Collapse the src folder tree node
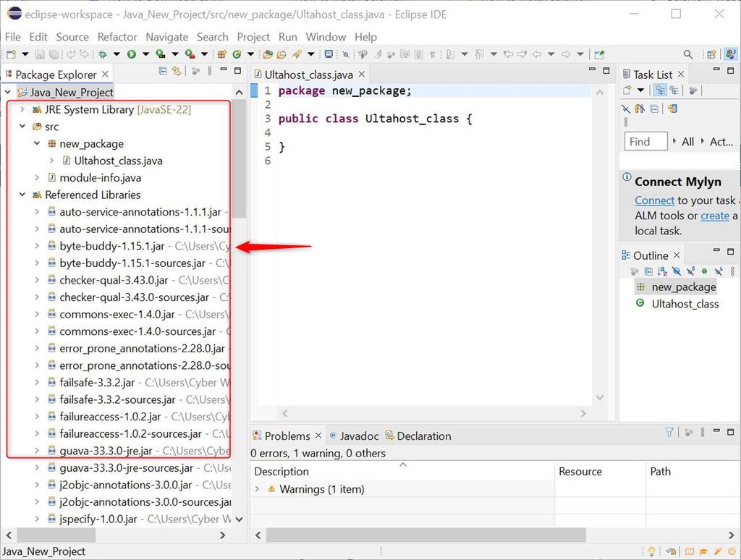 22,126
